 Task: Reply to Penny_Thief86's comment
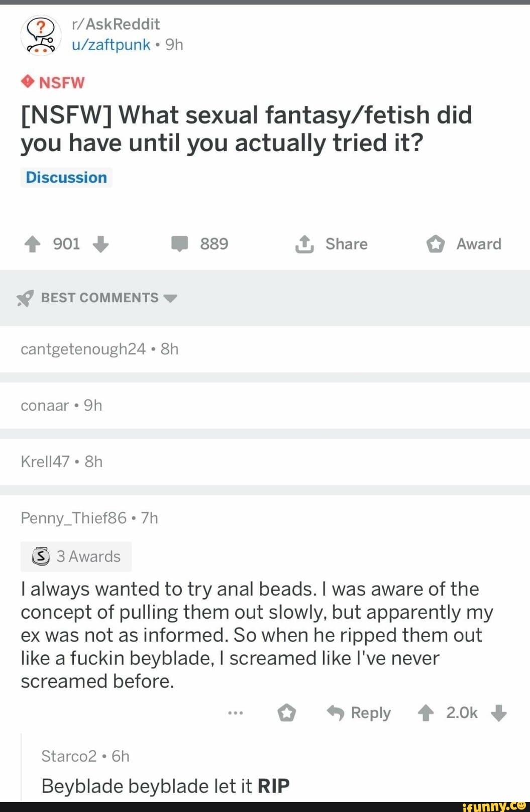pyautogui.click(x=359, y=713)
